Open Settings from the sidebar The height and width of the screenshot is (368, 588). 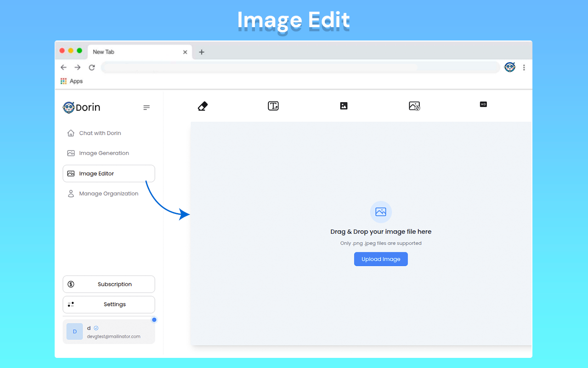coord(108,305)
